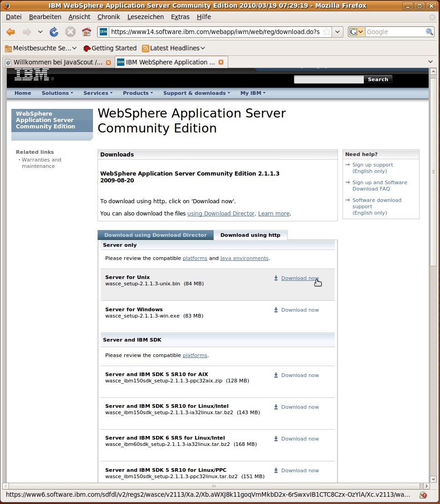Expand the Solutions navigation menu
Image resolution: width=440 pixels, height=504 pixels.
point(57,93)
